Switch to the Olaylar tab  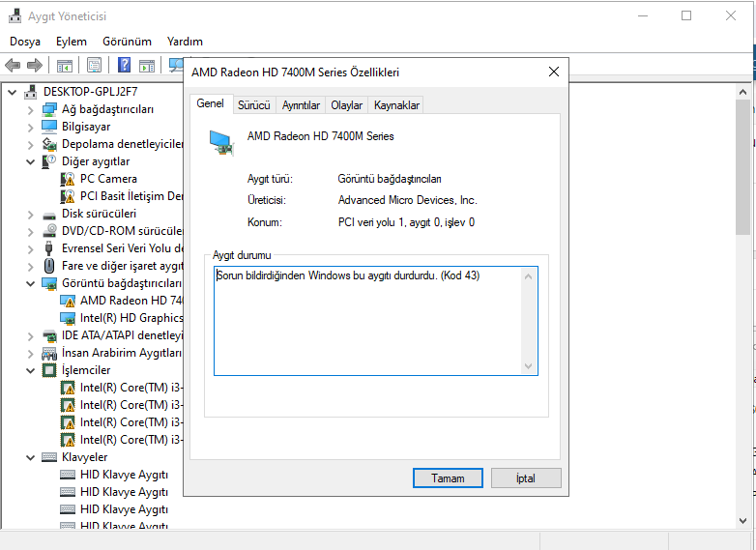(x=347, y=105)
